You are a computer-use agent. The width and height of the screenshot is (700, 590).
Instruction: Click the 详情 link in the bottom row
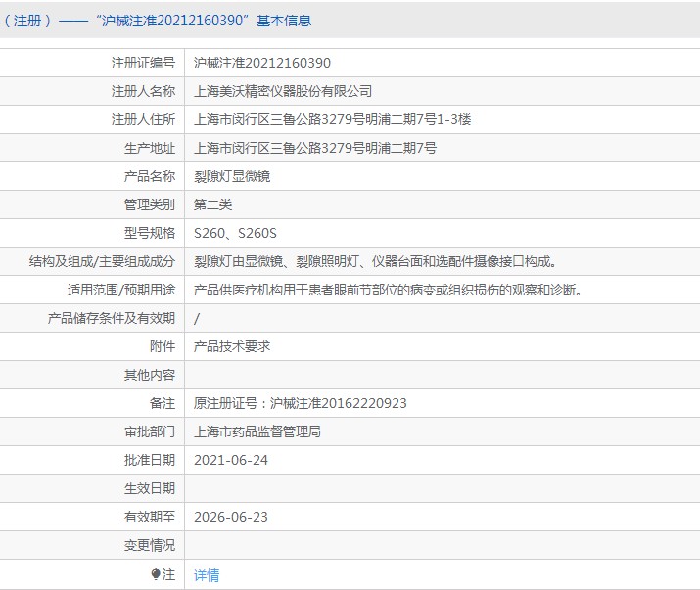click(x=207, y=574)
